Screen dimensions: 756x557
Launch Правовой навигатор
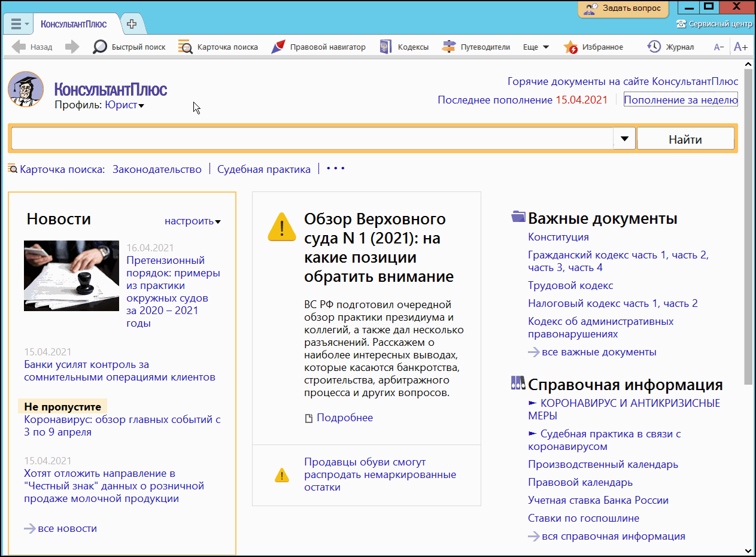coord(318,47)
